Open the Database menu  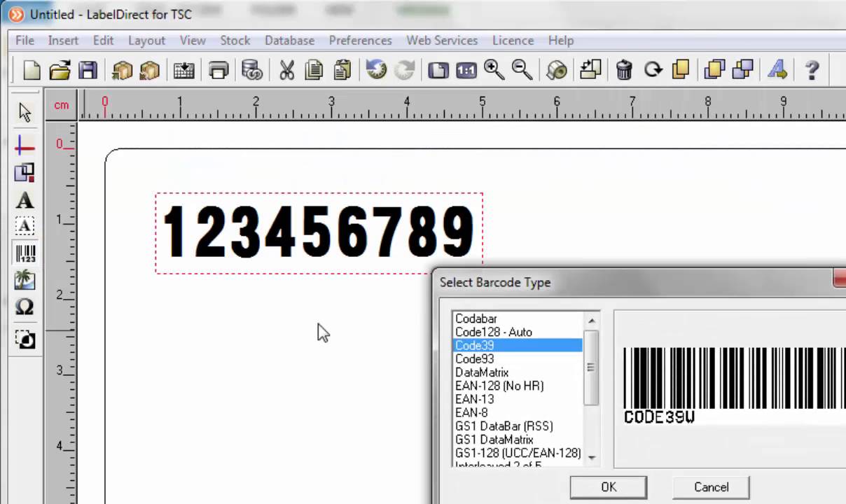(x=289, y=41)
